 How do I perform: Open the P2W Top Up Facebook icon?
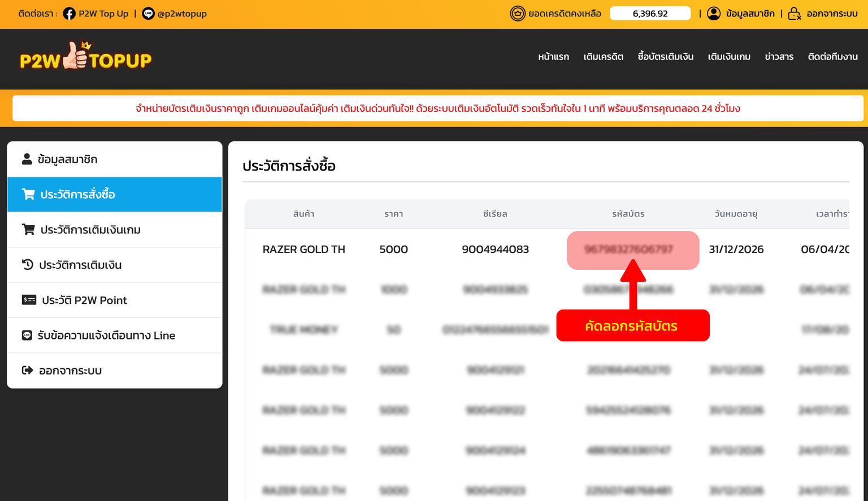(x=69, y=14)
